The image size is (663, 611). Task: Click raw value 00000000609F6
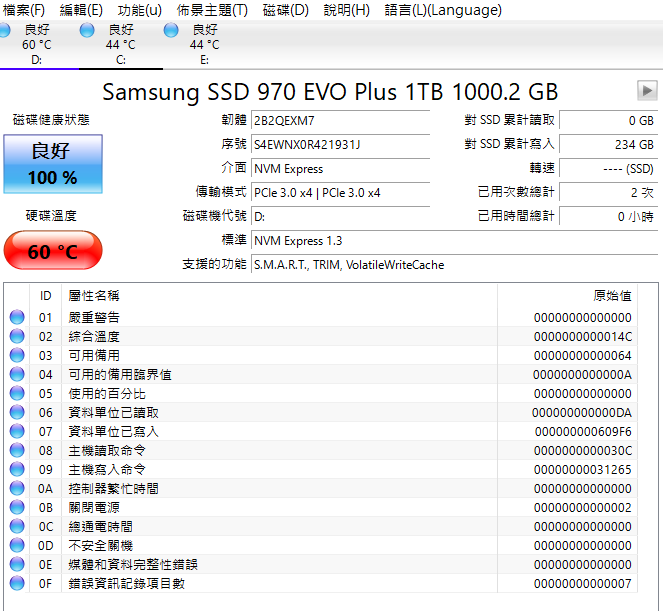[583, 432]
